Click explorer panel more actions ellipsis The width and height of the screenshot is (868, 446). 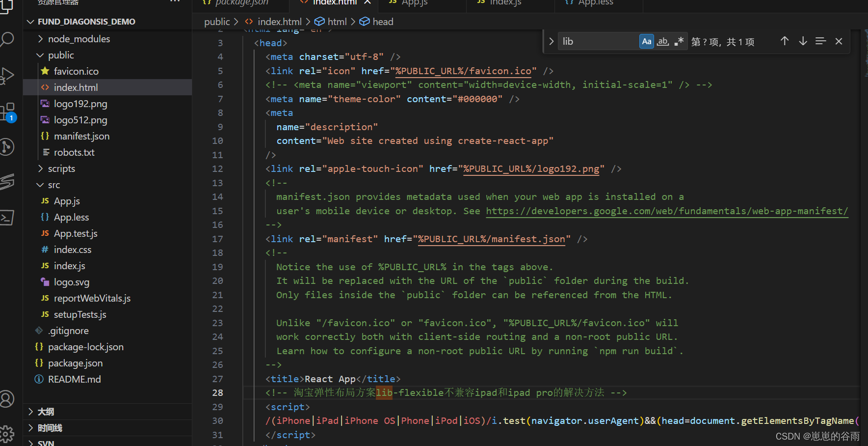tap(175, 2)
